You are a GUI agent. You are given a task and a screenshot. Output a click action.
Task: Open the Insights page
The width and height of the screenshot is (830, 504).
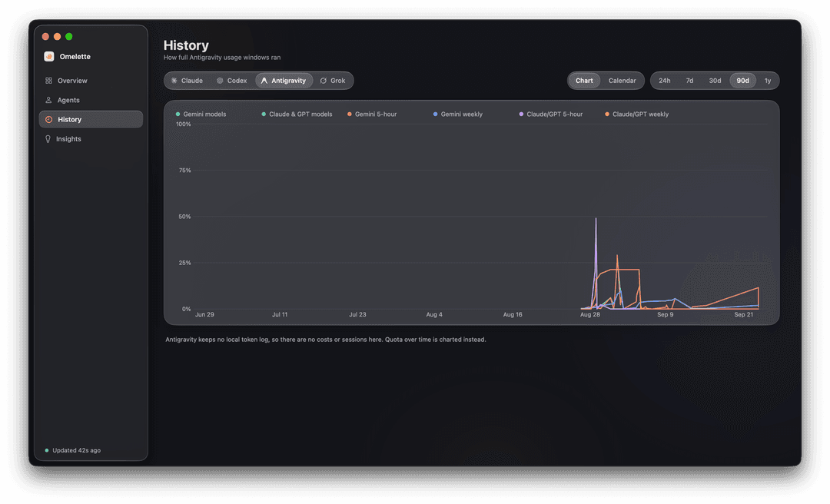click(90, 139)
